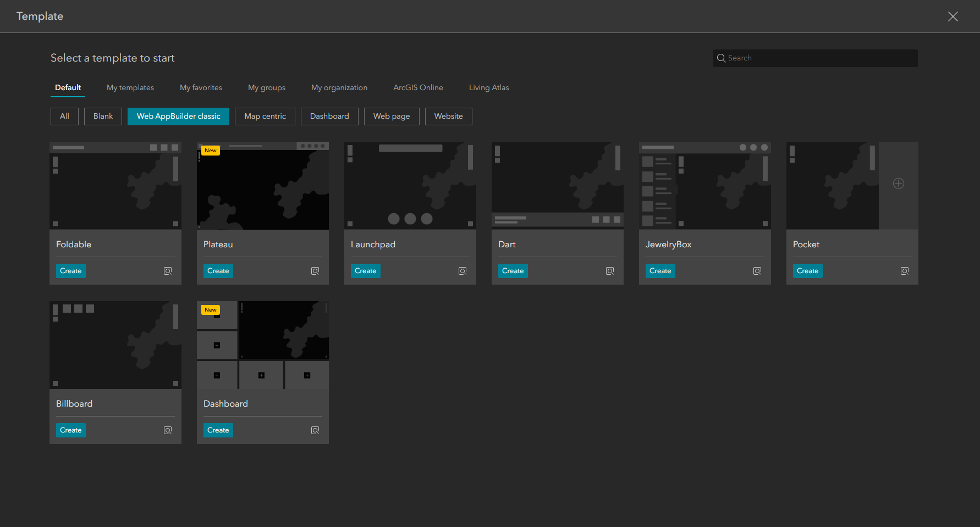
Task: Switch to the My favorites tab
Action: point(200,87)
